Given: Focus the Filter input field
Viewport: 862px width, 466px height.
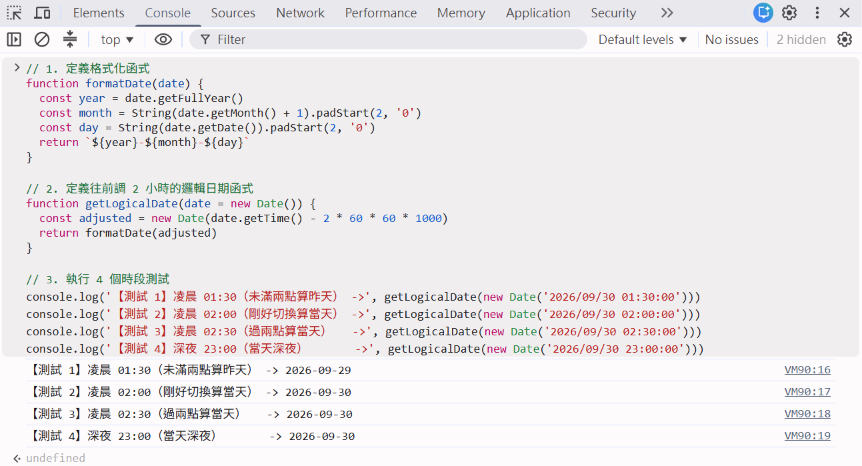Looking at the screenshot, I should click(x=388, y=40).
